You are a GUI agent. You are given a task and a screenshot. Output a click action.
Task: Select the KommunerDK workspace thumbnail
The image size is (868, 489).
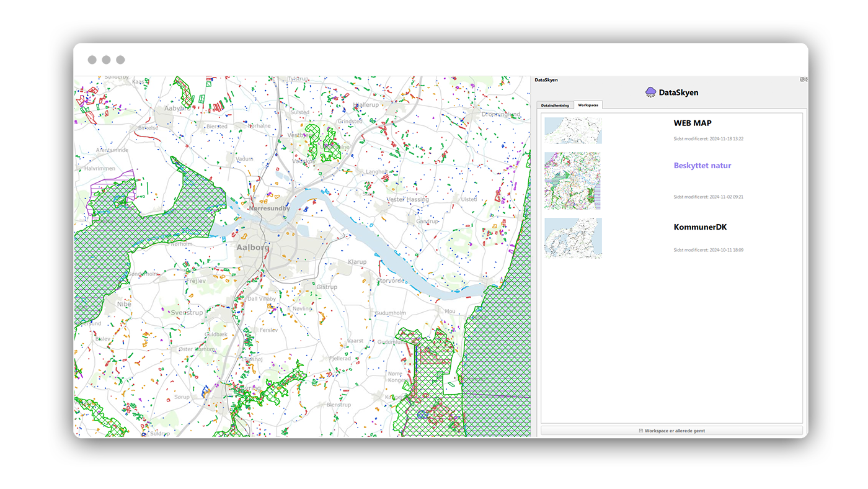pos(572,238)
